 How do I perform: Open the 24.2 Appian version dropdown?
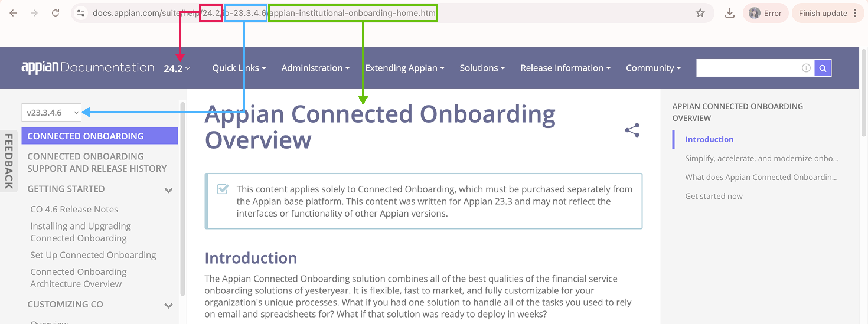click(177, 68)
